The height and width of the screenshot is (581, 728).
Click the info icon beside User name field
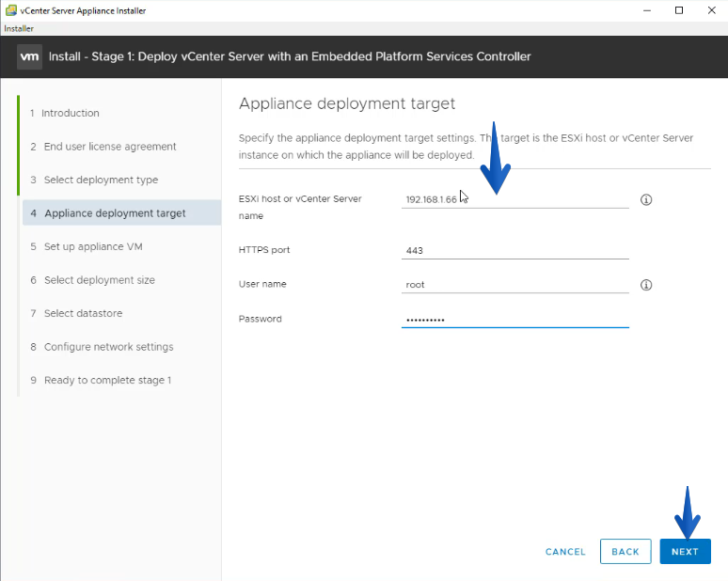[646, 285]
